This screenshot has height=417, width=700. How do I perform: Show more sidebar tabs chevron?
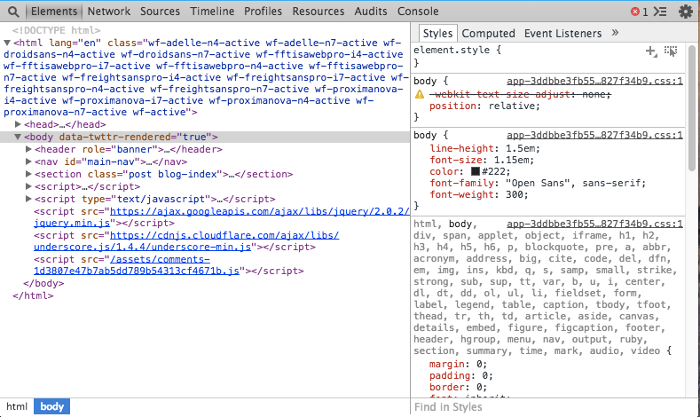tap(614, 33)
